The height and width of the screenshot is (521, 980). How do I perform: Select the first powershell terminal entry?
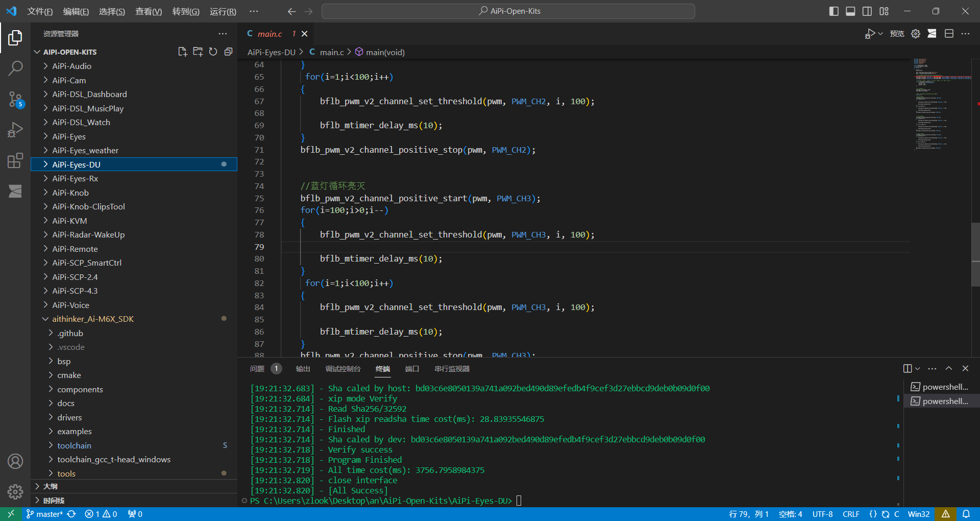pyautogui.click(x=942, y=387)
